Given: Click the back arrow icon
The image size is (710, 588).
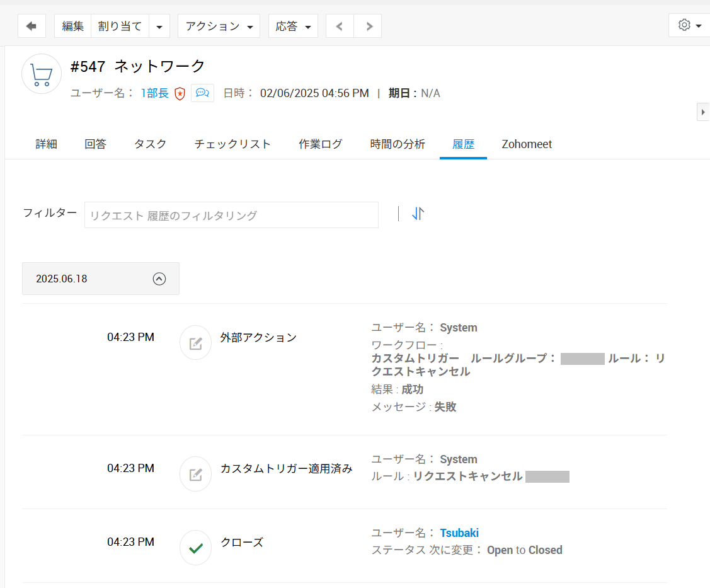Looking at the screenshot, I should pyautogui.click(x=31, y=26).
